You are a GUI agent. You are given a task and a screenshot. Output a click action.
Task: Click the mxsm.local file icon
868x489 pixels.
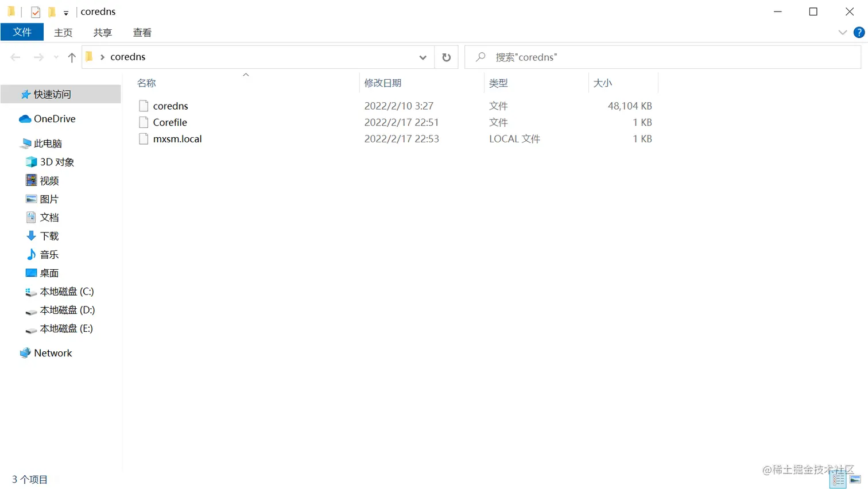click(x=144, y=139)
